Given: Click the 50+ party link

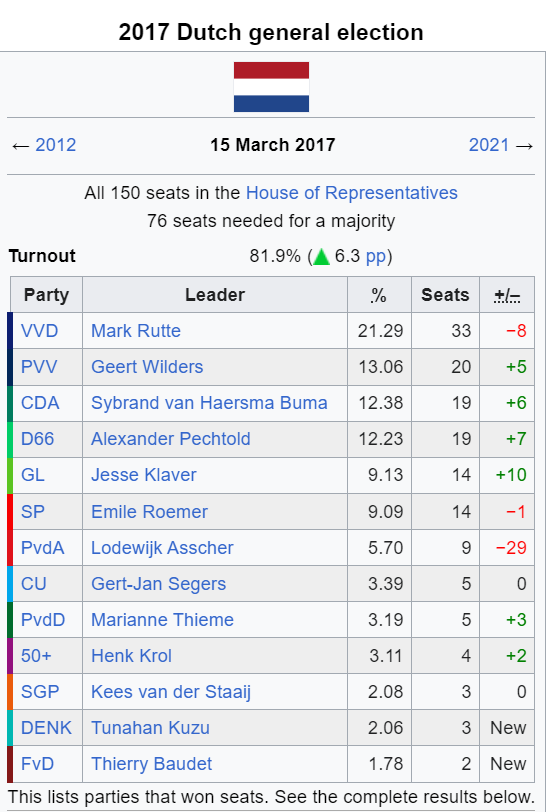Looking at the screenshot, I should click(36, 656).
